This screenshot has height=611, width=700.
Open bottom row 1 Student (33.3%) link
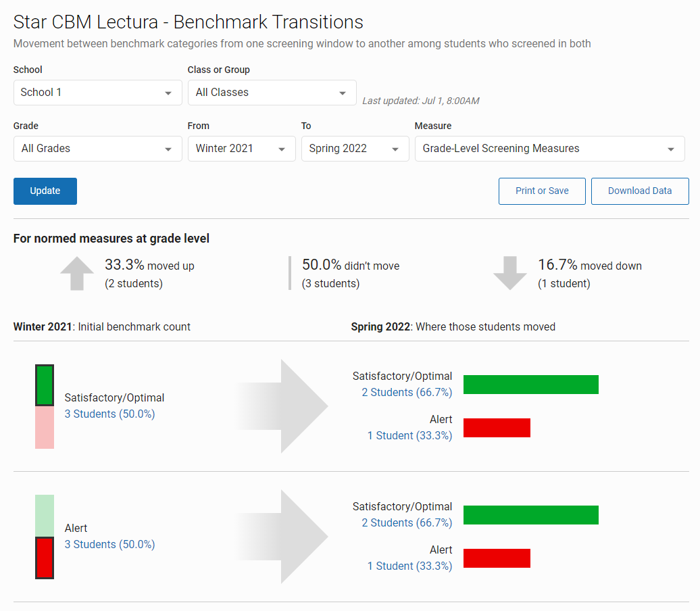pos(410,566)
